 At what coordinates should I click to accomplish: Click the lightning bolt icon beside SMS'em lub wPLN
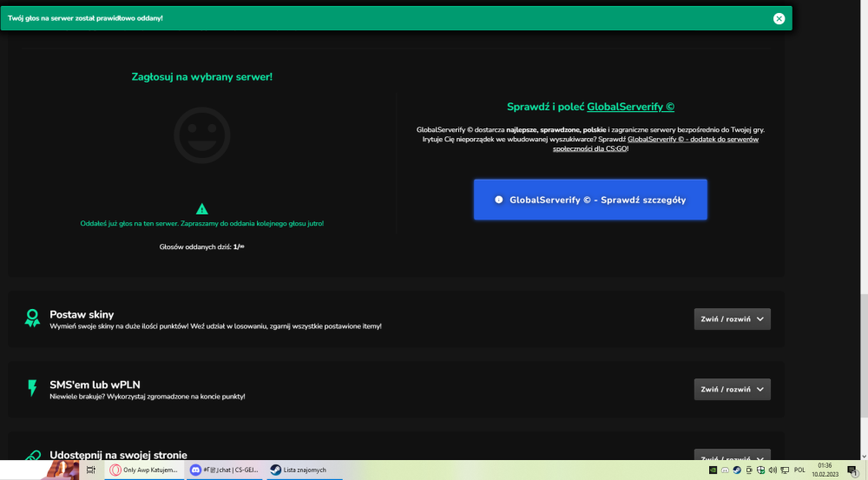pos(32,388)
